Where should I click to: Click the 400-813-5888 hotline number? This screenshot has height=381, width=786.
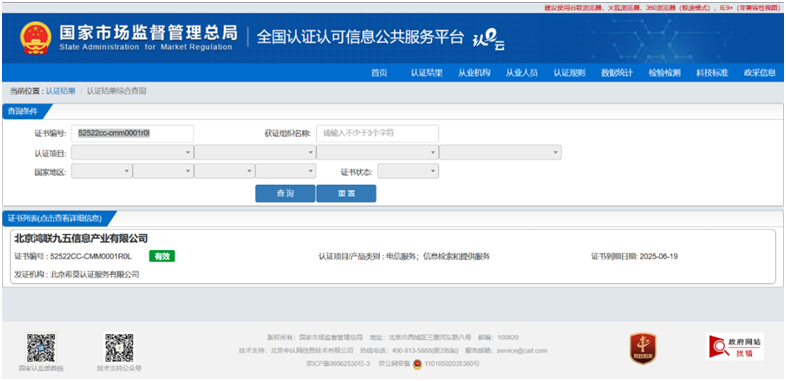click(413, 350)
